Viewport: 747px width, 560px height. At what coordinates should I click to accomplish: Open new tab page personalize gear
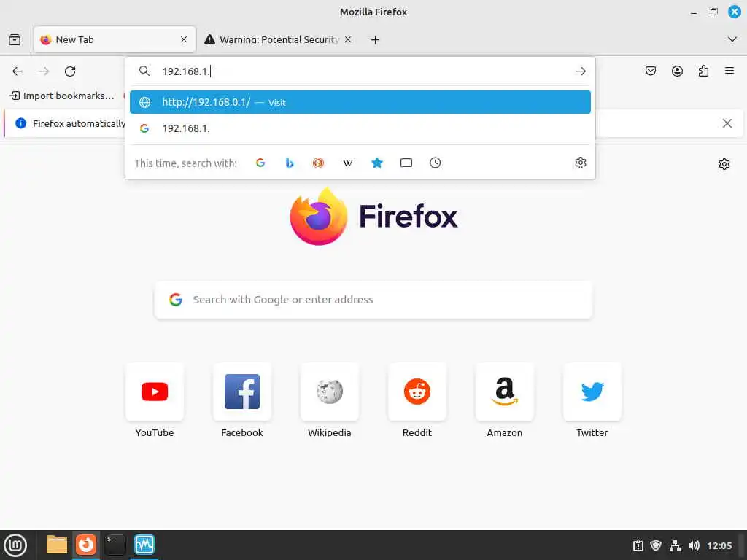click(724, 164)
